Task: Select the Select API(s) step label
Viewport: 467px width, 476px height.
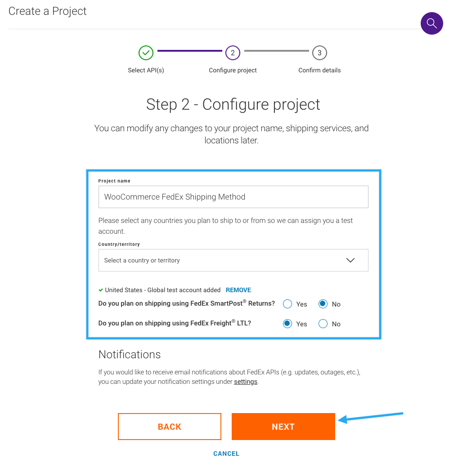Action: tap(146, 70)
